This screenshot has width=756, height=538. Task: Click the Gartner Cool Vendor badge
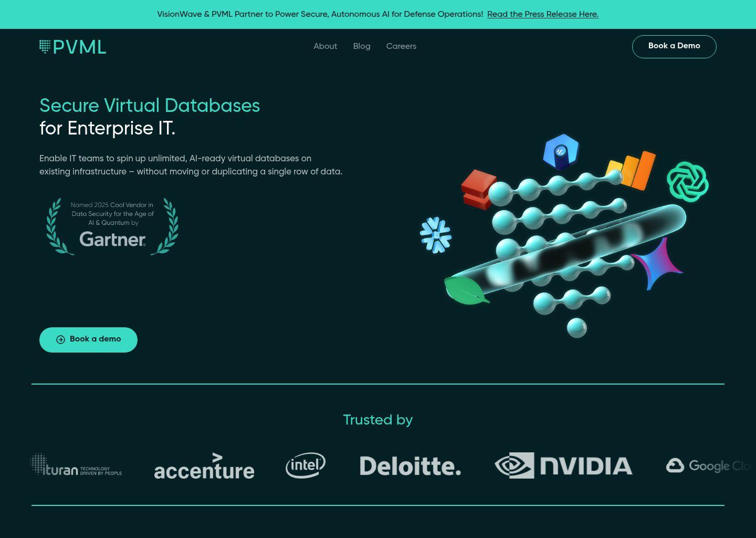click(x=112, y=226)
